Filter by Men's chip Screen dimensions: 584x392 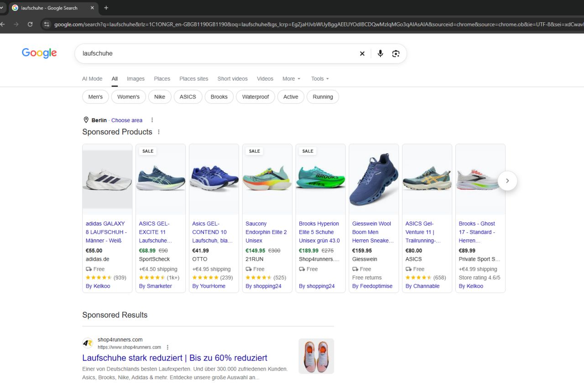tap(96, 97)
